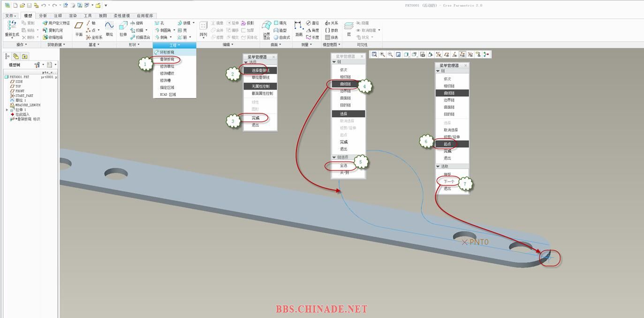Toggle coordinate system display in graphics toolbar

pyautogui.click(x=470, y=54)
